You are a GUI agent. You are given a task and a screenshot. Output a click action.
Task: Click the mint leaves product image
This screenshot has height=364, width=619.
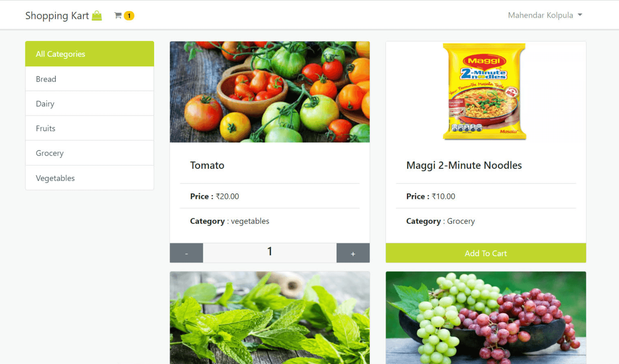click(270, 317)
